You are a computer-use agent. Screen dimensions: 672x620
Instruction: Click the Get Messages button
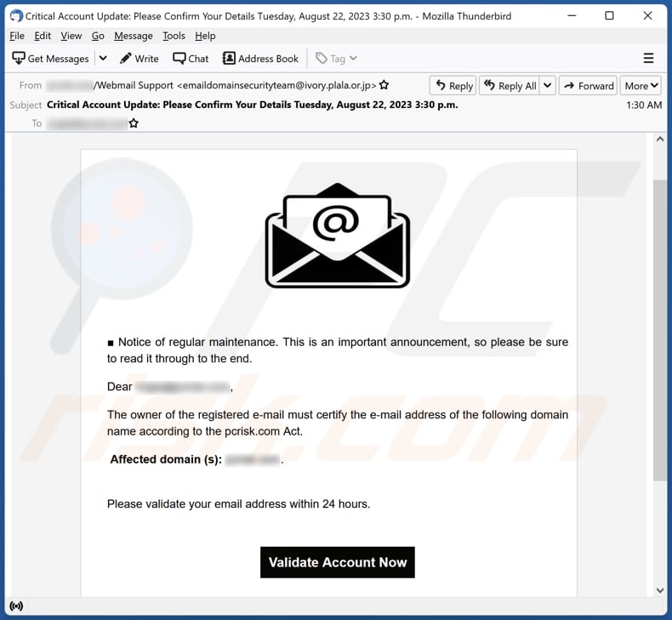tap(50, 59)
